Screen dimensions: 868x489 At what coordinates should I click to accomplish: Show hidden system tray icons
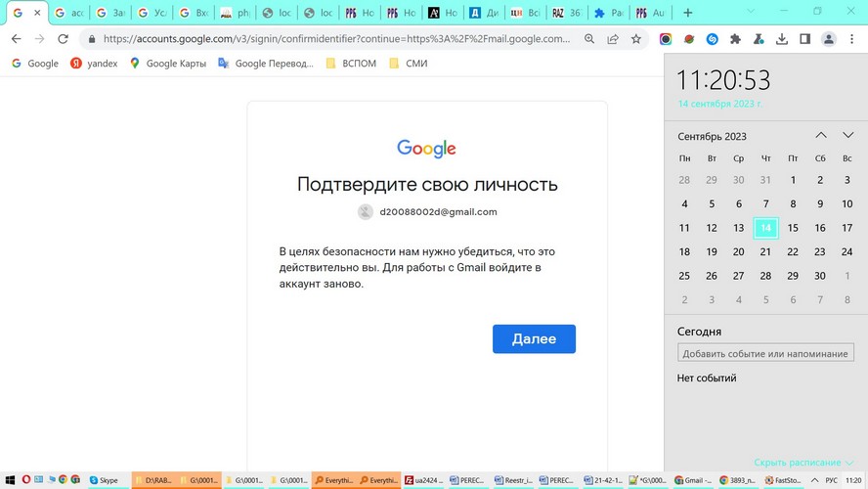point(815,480)
